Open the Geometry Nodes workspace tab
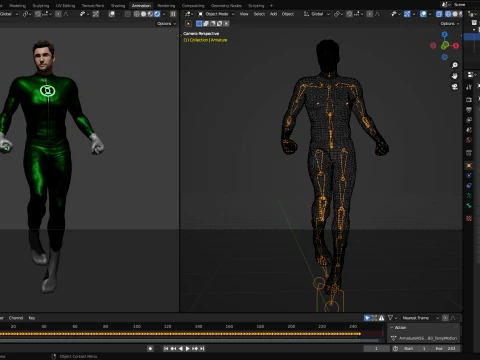The image size is (480, 360). (x=226, y=6)
